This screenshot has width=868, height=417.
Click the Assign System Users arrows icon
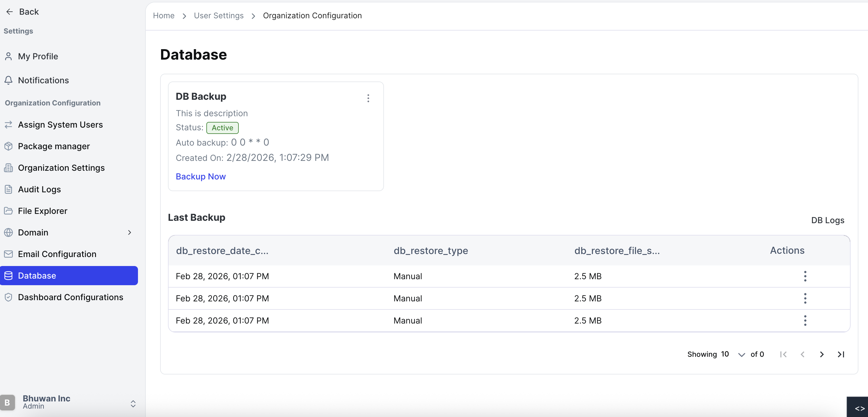pos(9,125)
